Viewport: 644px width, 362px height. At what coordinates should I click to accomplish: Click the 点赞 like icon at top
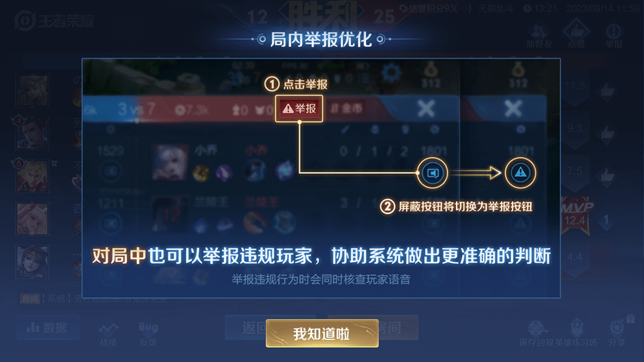point(577,35)
